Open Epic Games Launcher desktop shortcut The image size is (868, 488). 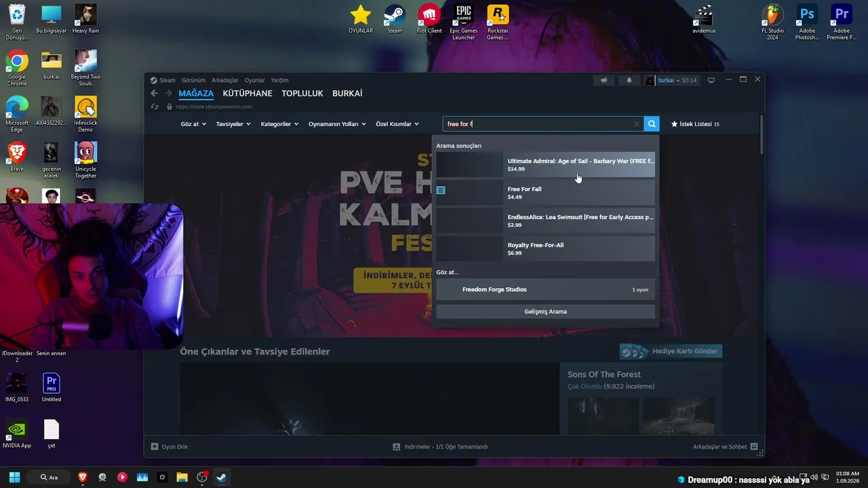coord(464,22)
